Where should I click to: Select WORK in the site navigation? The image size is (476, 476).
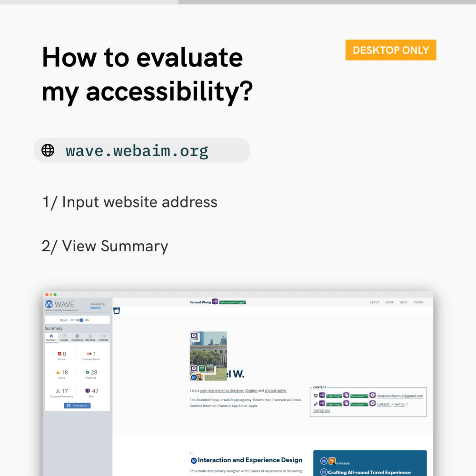(390, 302)
